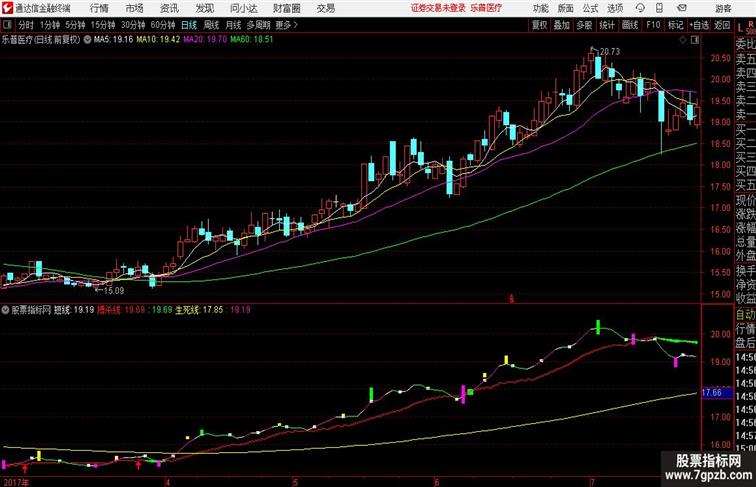The image size is (756, 487).
Task: Open F10 company info
Action: tap(653, 25)
